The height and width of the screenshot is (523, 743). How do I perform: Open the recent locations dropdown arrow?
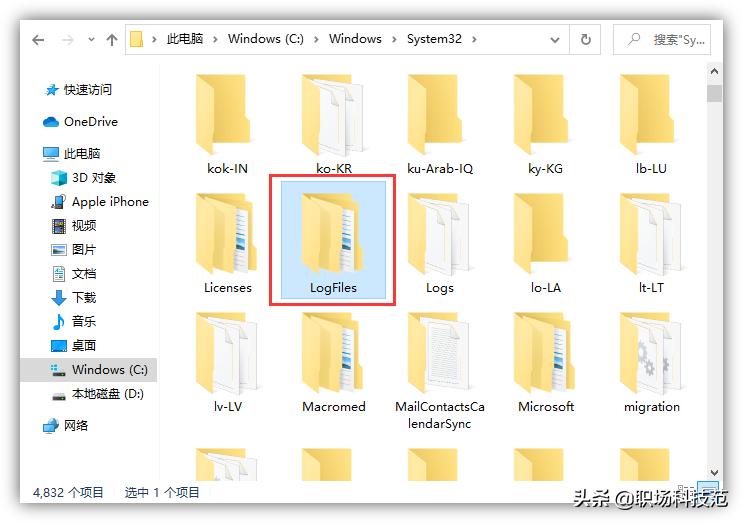(x=91, y=40)
